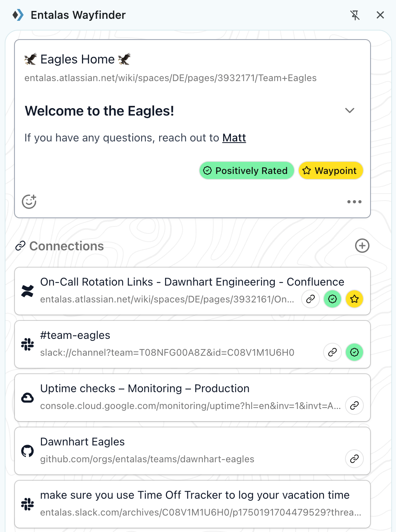The width and height of the screenshot is (396, 532).
Task: Toggle the unpin icon in the header
Action: click(x=355, y=15)
